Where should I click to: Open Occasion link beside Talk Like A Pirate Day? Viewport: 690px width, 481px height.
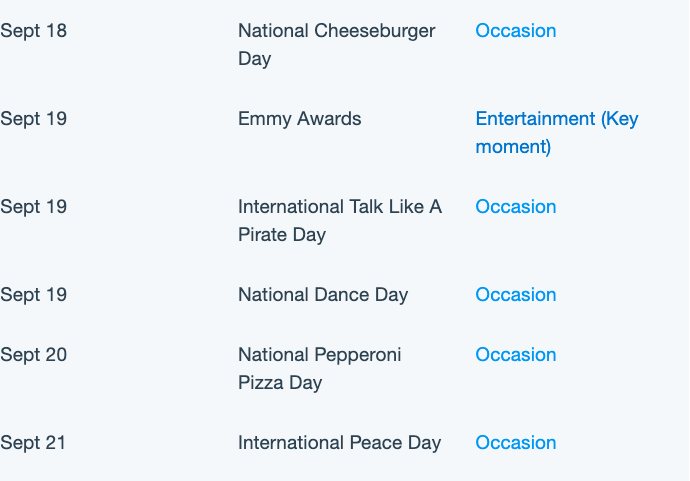click(516, 207)
